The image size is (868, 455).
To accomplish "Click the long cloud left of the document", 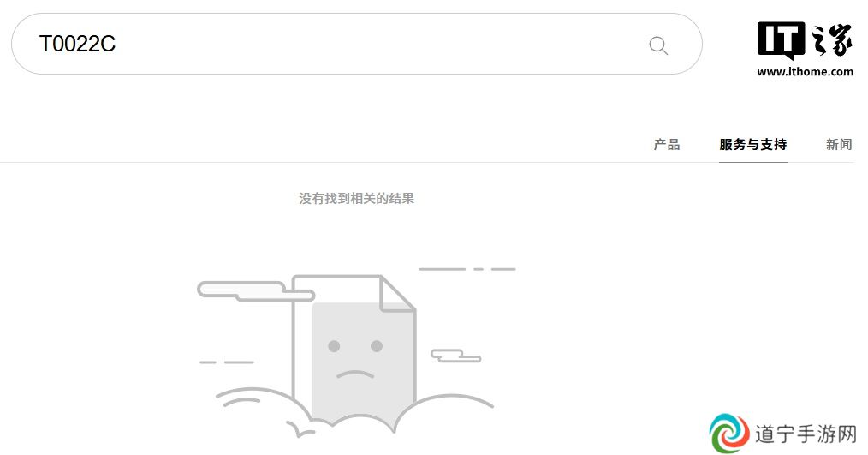I will 256,291.
